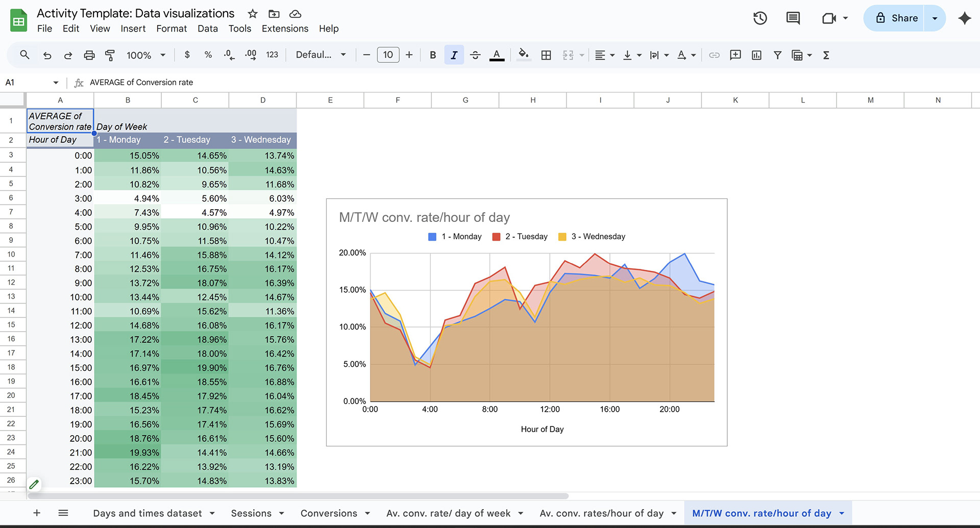Click the font size input field

pyautogui.click(x=388, y=55)
